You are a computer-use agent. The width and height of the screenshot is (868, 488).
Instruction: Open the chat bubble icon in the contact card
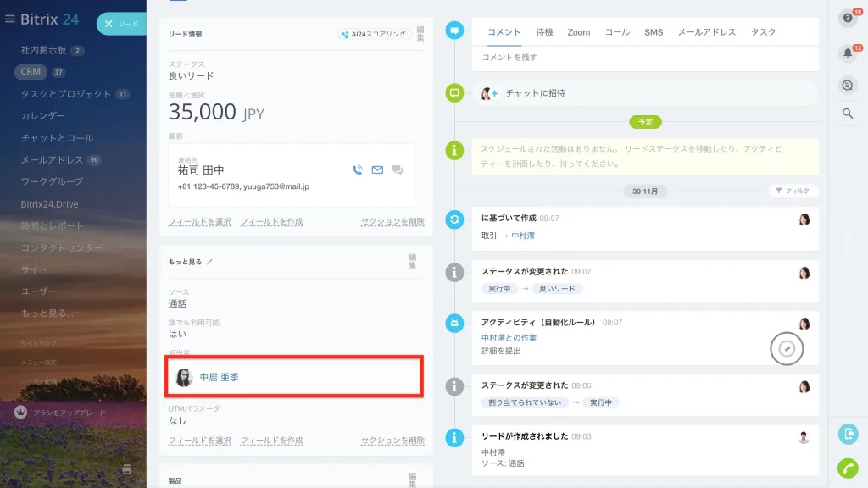point(398,169)
